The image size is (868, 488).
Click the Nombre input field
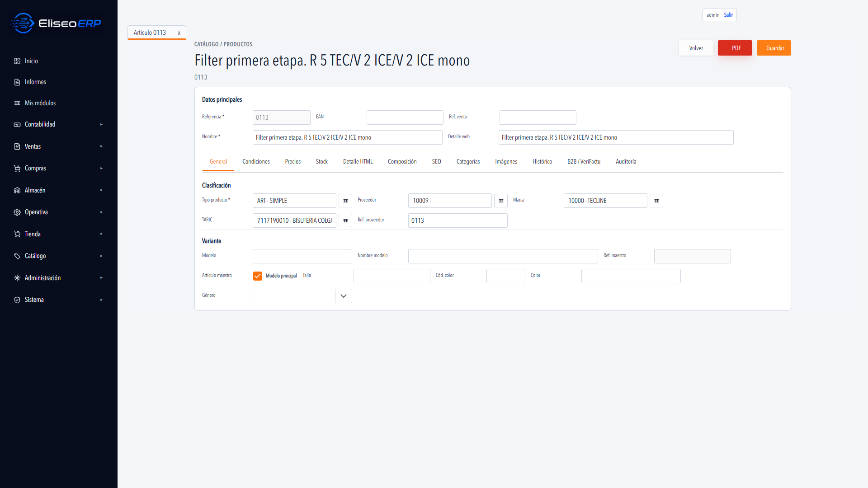tap(348, 137)
